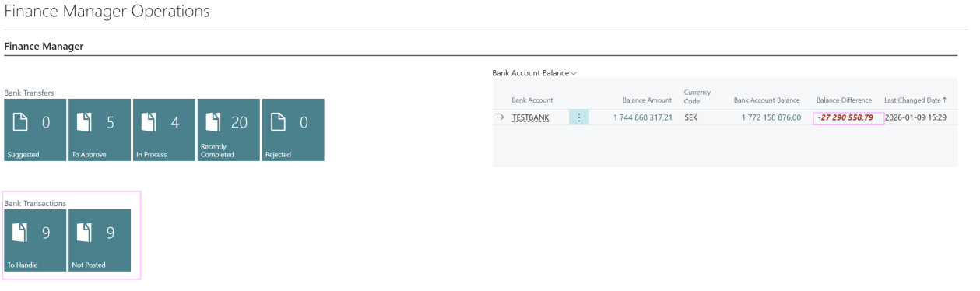980x291 pixels.
Task: Click the Finance Manager Operations page title
Action: click(x=107, y=12)
